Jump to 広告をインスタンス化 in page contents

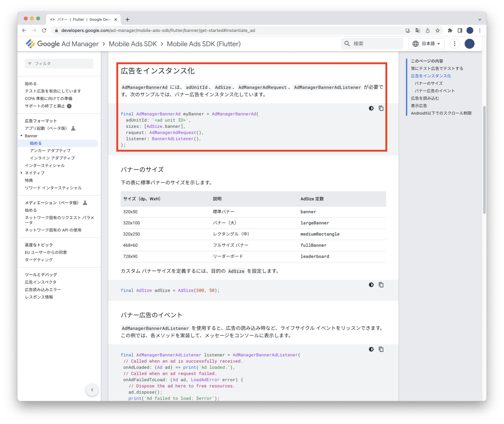[431, 76]
